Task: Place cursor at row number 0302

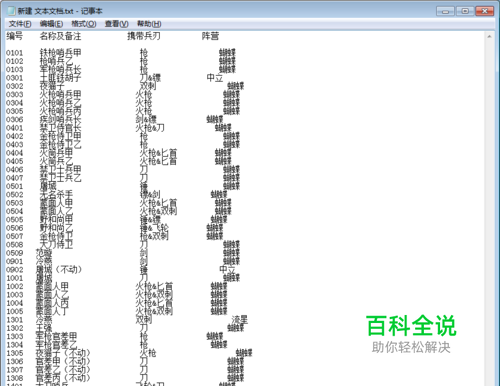Action: point(15,86)
